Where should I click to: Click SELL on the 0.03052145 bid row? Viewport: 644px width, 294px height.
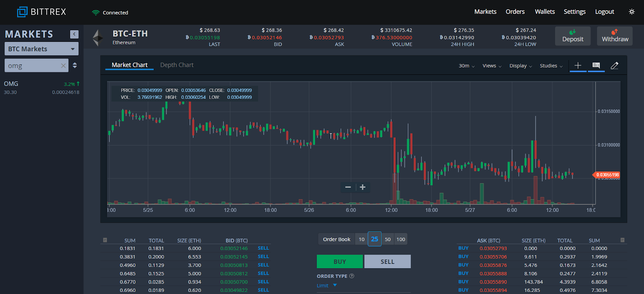point(263,257)
